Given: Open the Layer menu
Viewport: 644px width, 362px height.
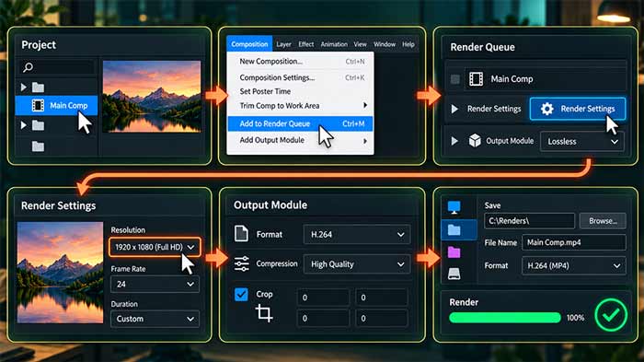Looking at the screenshot, I should tap(283, 44).
